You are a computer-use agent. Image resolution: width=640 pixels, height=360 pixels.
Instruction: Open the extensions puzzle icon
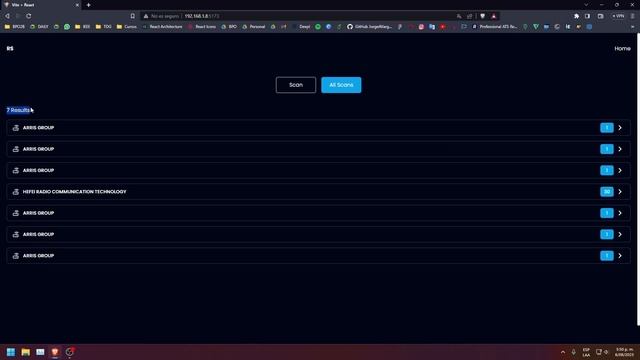[x=576, y=16]
